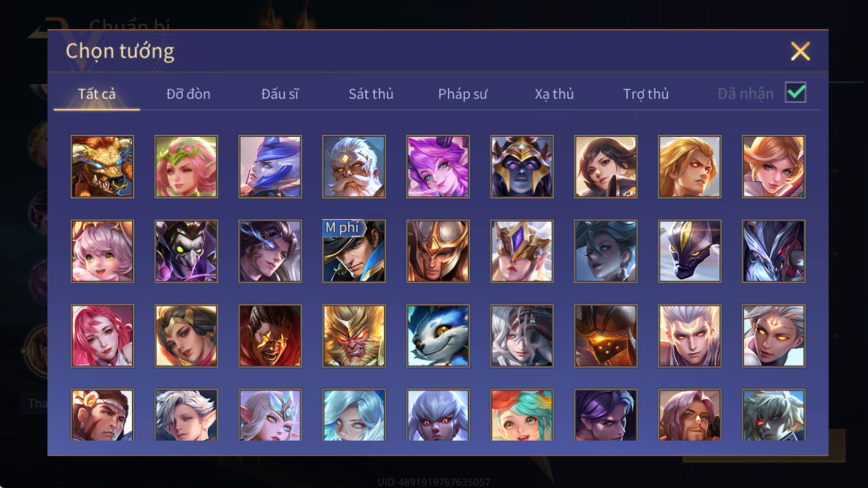Select the purple-haired girl hero portrait
Viewport: 868px width, 488px height.
[438, 166]
